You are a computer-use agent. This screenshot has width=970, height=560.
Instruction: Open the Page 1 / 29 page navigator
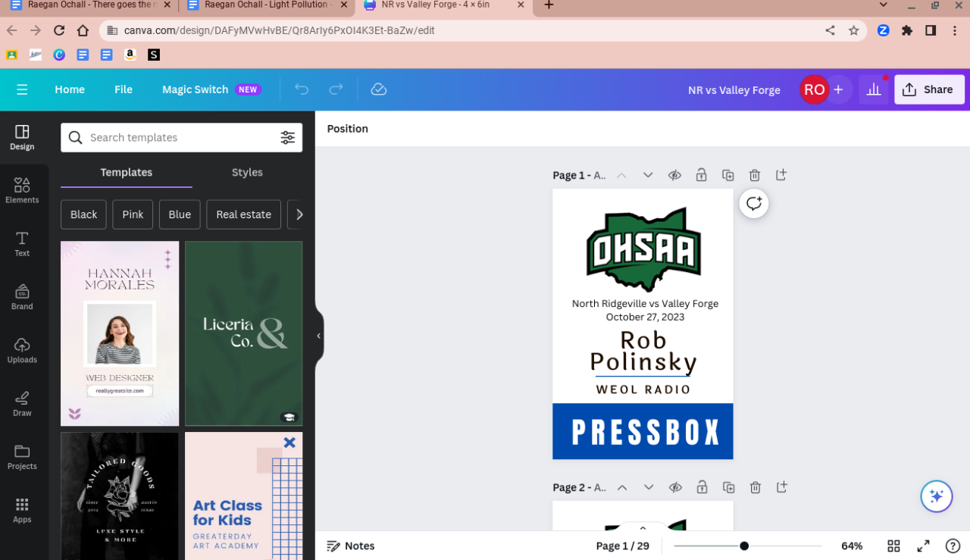click(623, 546)
